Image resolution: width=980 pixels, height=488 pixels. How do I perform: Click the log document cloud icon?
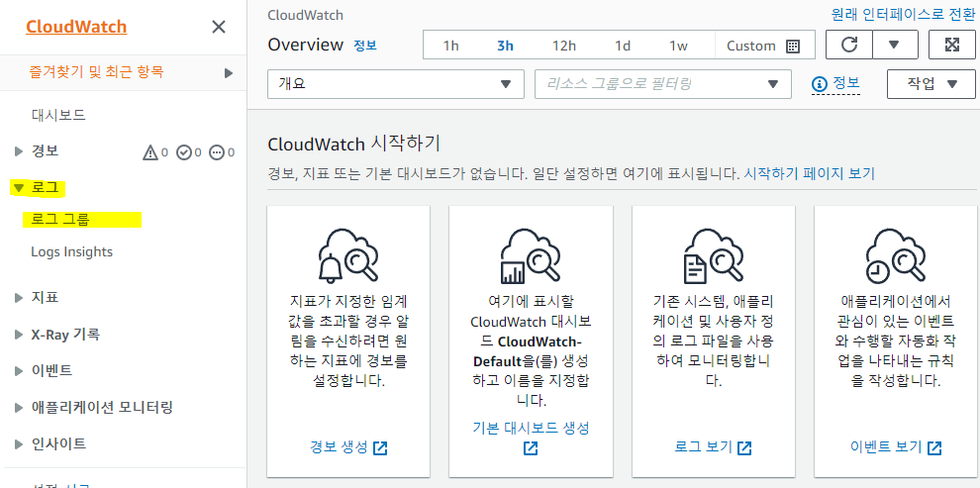[714, 255]
